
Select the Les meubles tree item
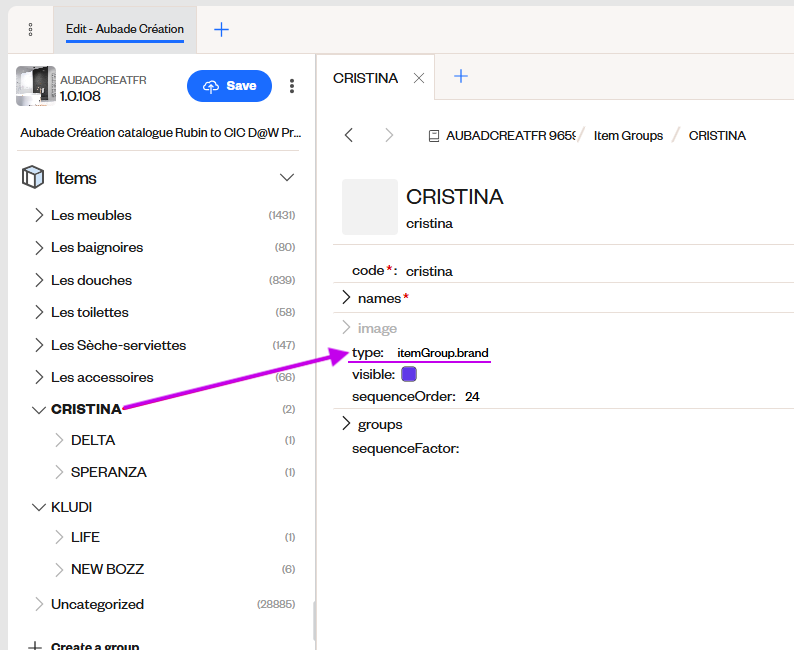(91, 215)
